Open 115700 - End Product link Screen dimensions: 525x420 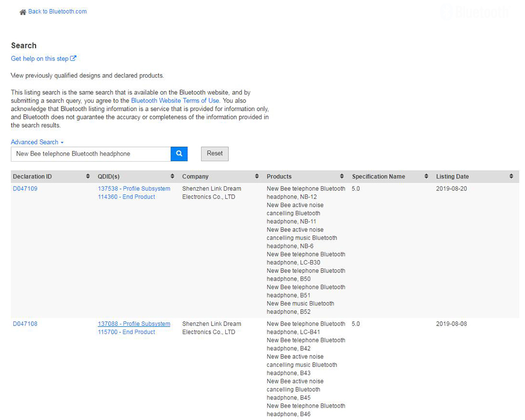click(127, 332)
